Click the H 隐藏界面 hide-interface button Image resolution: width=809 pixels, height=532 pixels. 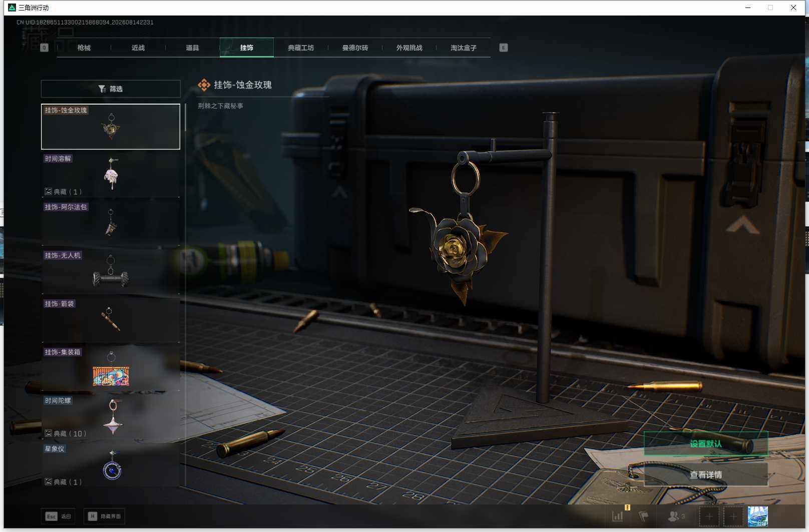click(104, 516)
